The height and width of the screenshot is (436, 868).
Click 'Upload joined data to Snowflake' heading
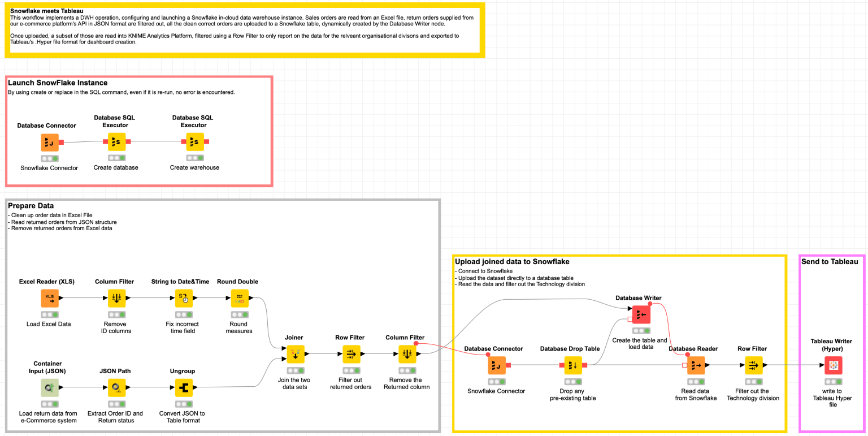(x=512, y=262)
